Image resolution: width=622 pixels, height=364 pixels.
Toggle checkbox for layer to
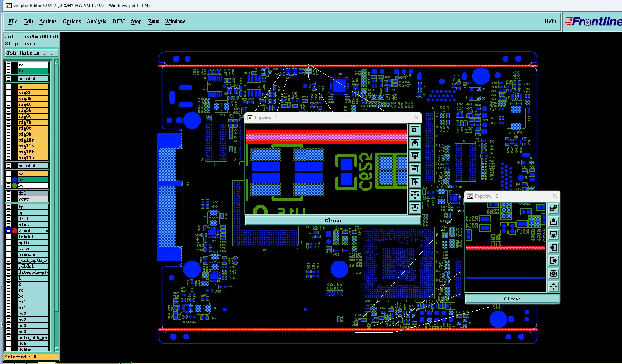9,65
